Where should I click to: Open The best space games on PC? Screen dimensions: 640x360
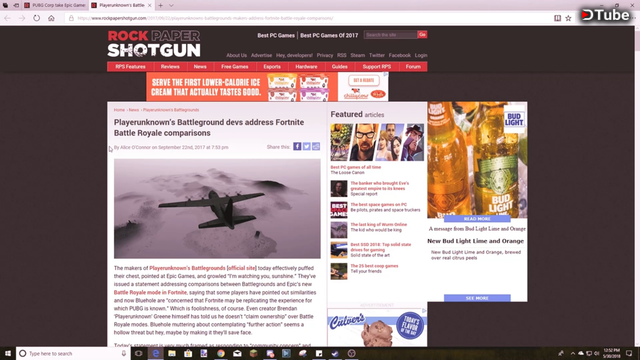(x=378, y=204)
